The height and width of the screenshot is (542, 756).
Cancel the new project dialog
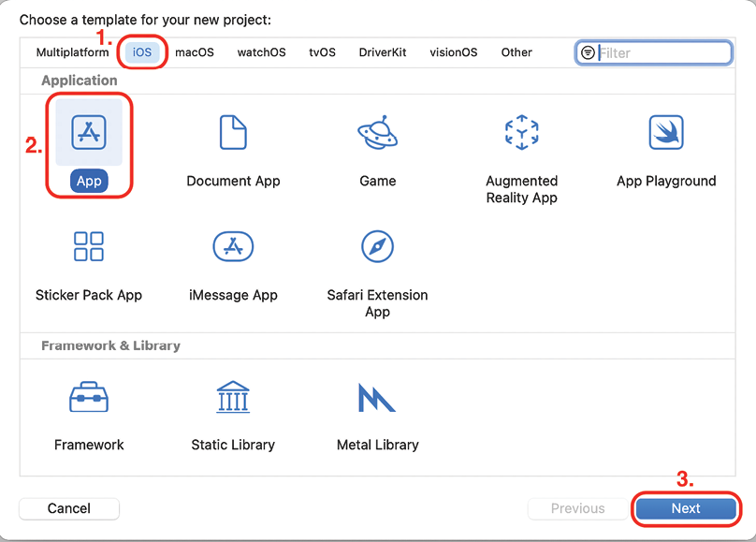pyautogui.click(x=69, y=508)
